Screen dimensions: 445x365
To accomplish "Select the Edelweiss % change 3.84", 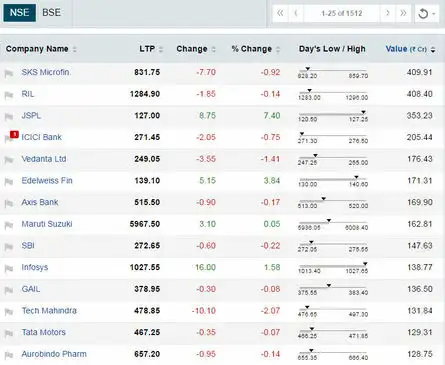I will [x=272, y=181].
